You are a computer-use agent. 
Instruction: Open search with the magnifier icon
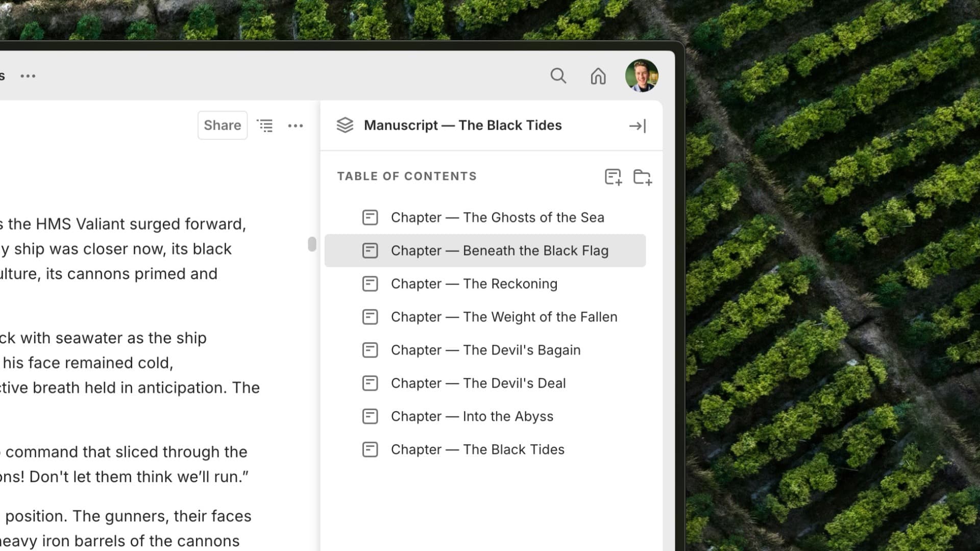[558, 76]
